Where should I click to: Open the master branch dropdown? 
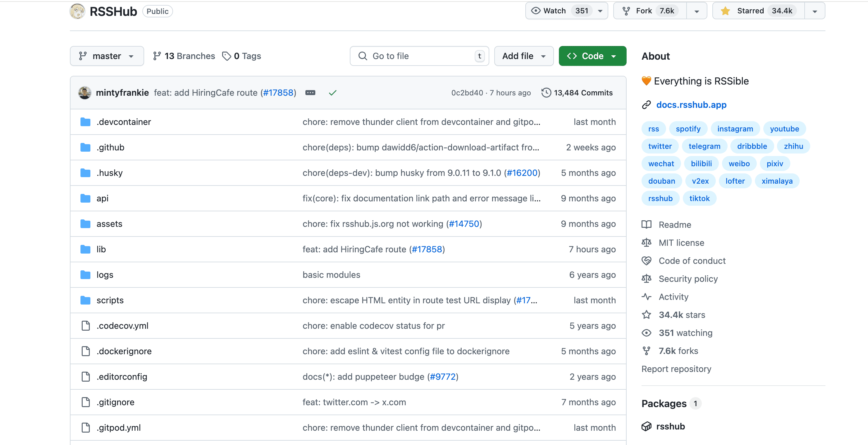coord(107,56)
